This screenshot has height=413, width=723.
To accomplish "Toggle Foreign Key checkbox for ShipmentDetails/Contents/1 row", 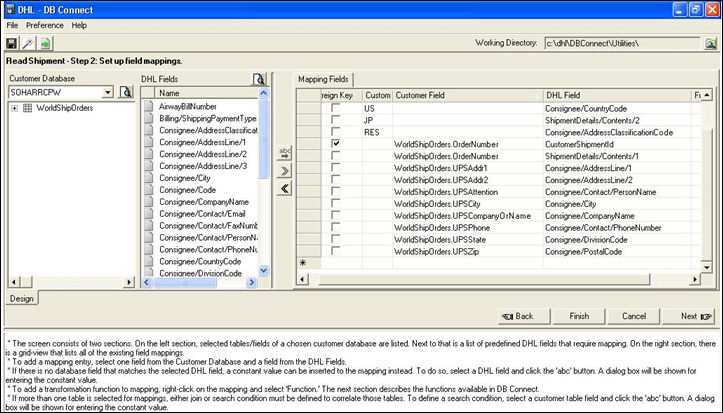I will coord(336,156).
